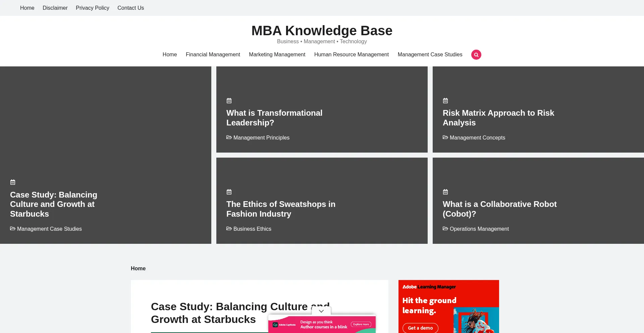Click the MBA Knowledge Base site title

[322, 31]
